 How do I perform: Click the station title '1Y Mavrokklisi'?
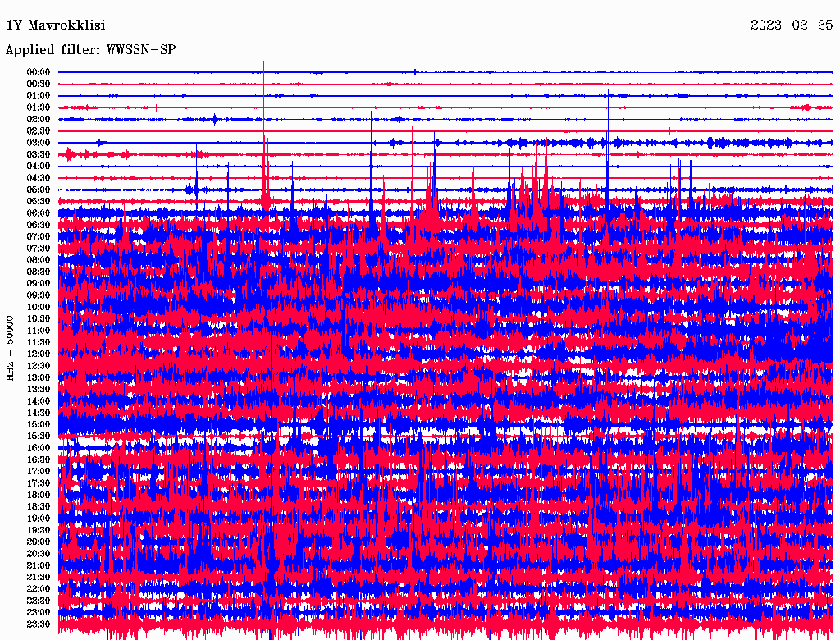click(56, 25)
